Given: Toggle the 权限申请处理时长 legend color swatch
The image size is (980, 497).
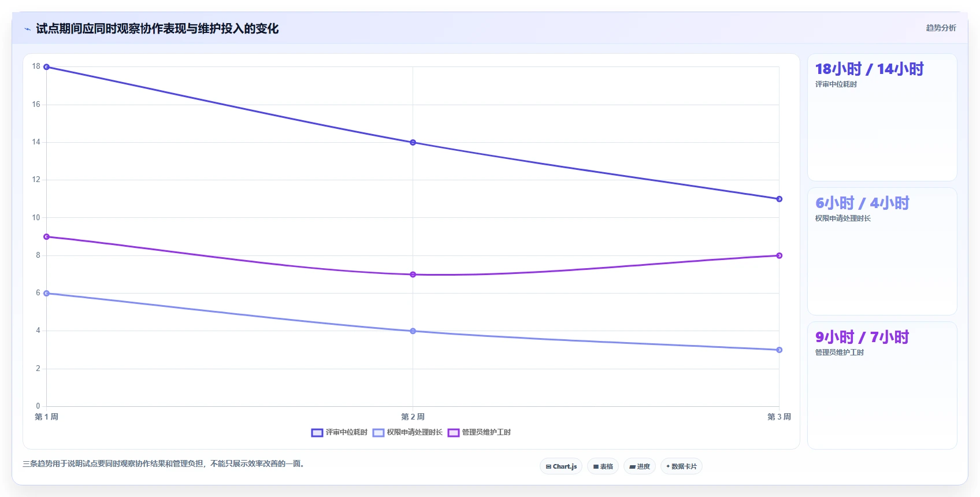Looking at the screenshot, I should tap(378, 432).
